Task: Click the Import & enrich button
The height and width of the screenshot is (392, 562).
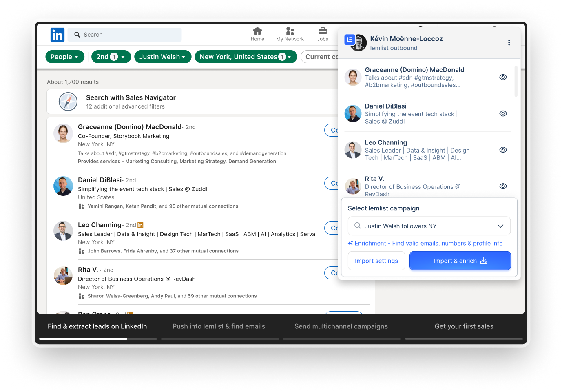Action: (x=460, y=261)
